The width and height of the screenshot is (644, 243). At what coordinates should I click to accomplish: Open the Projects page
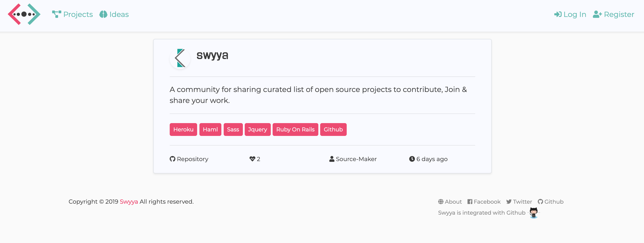coord(78,14)
